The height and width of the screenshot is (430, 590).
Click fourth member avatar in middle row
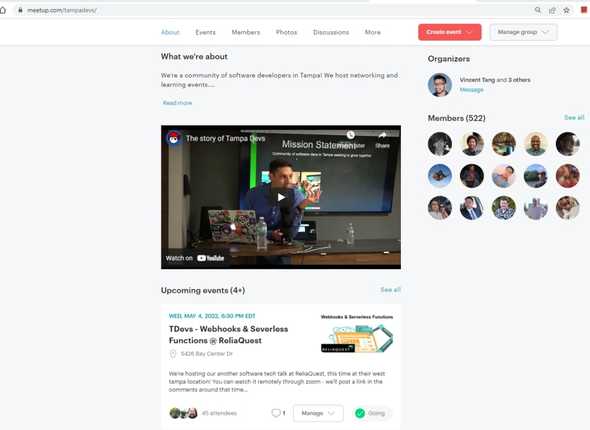[535, 176]
